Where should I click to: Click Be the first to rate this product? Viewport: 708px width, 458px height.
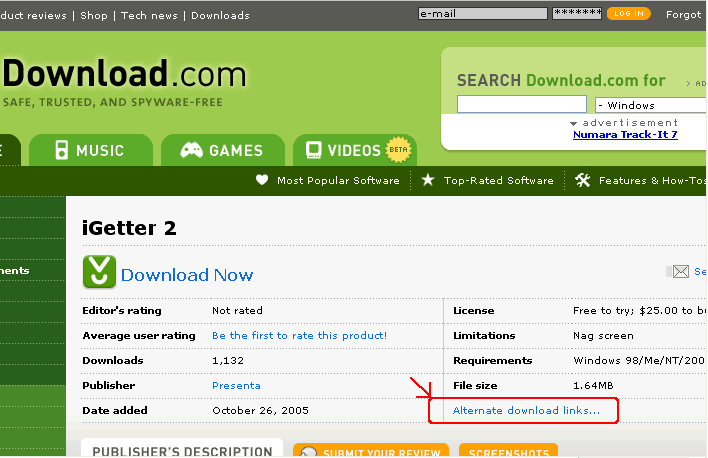pyautogui.click(x=299, y=336)
